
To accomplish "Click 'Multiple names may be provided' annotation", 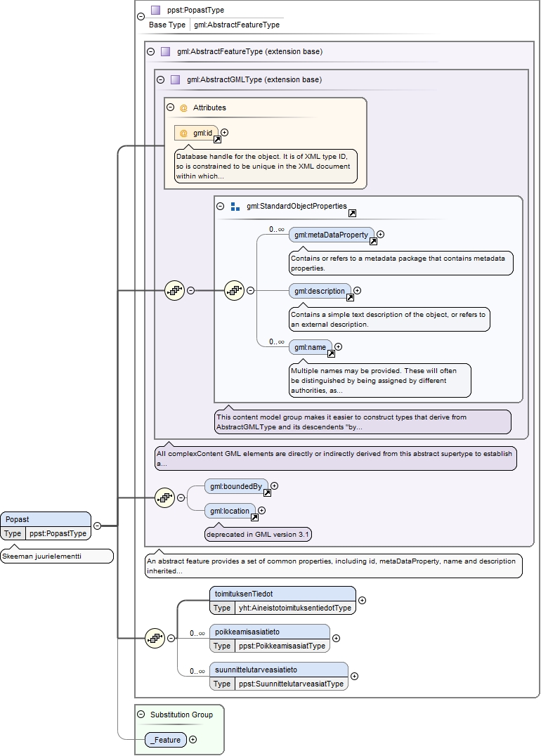I will (380, 380).
